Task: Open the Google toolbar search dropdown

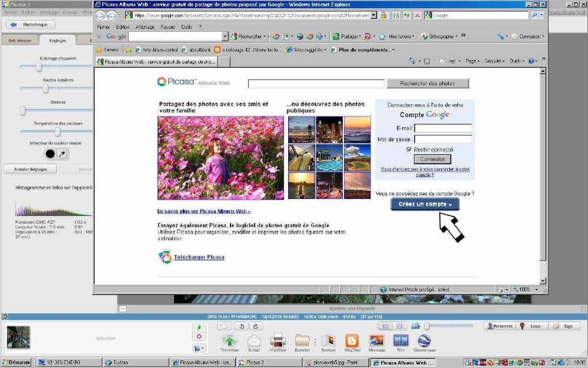Action: tap(225, 37)
